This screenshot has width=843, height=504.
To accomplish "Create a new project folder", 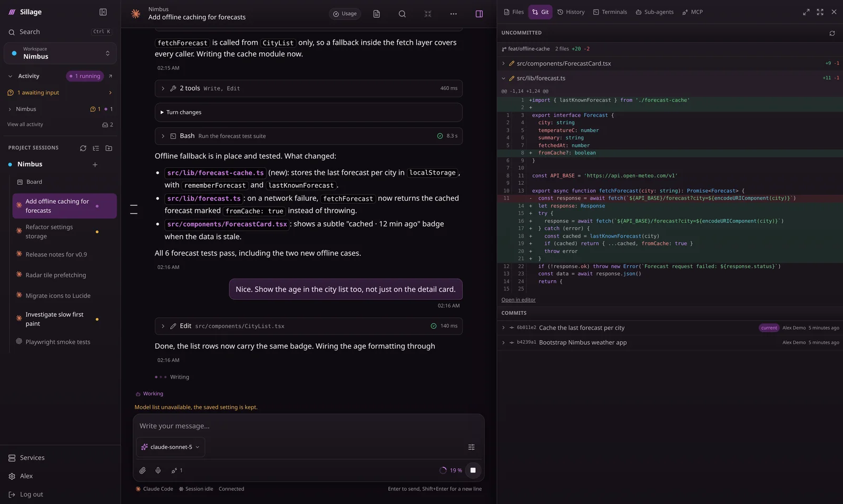I will point(109,149).
